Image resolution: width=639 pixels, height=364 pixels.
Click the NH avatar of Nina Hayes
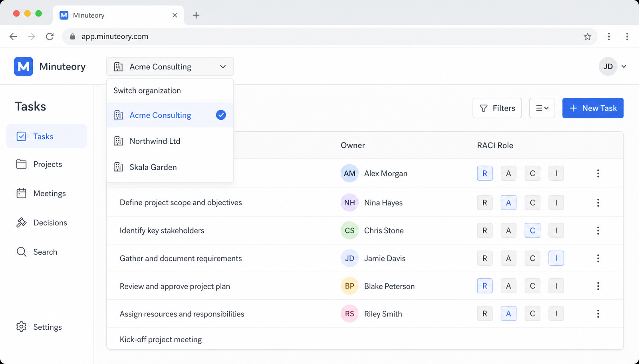[x=349, y=202]
